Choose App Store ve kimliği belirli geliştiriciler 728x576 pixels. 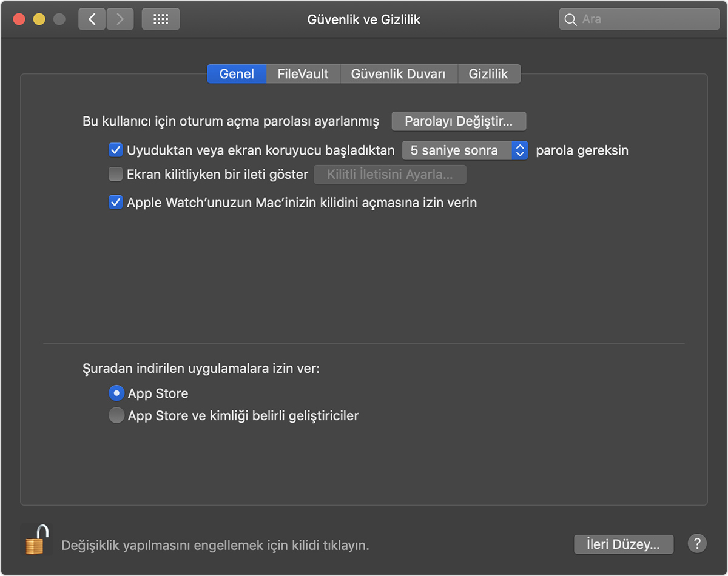tap(116, 416)
